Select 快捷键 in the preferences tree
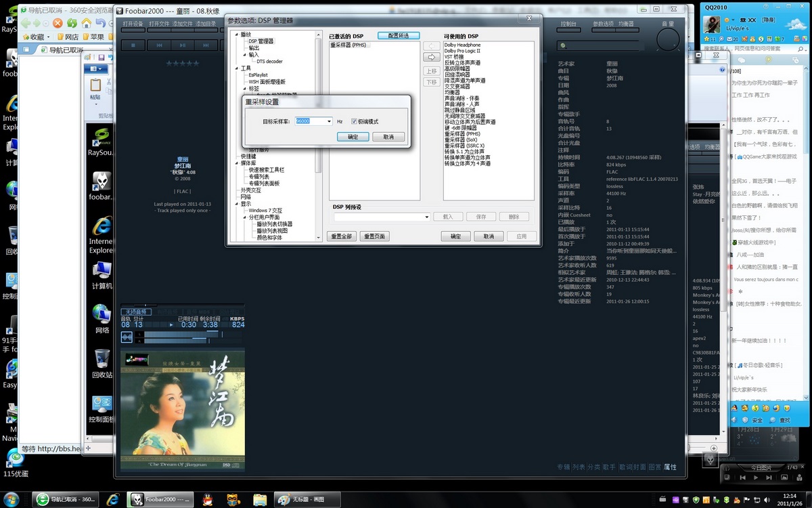 (x=248, y=156)
